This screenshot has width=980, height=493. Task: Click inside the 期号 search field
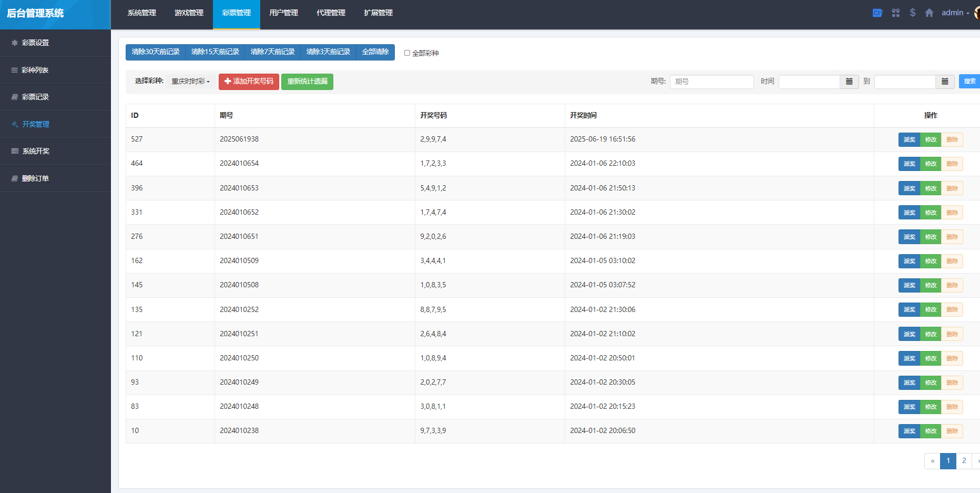[711, 82]
